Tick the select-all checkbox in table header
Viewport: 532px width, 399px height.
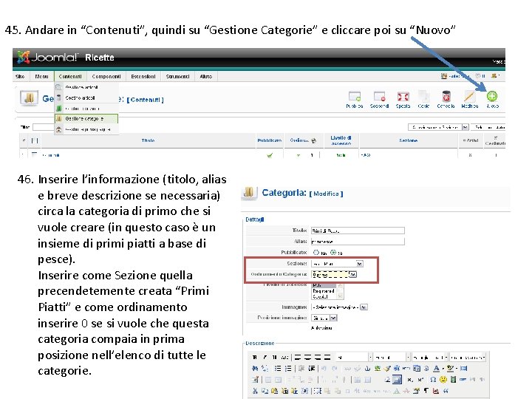pos(35,140)
